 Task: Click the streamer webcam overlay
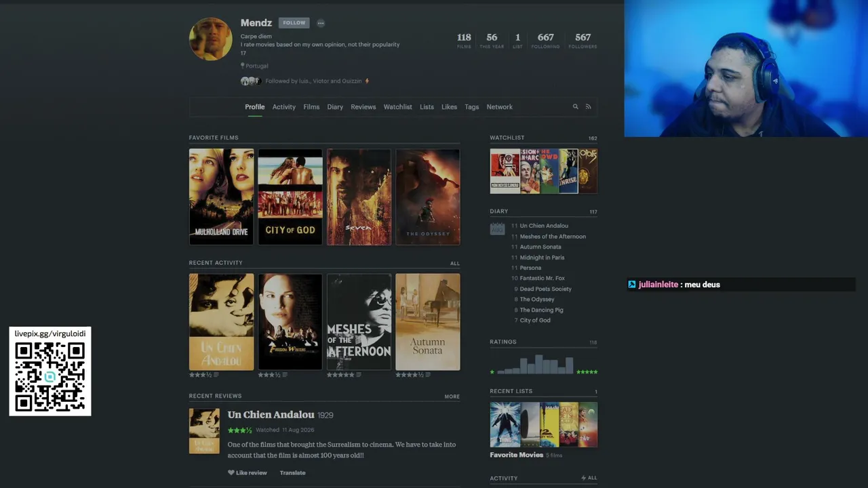(x=746, y=68)
